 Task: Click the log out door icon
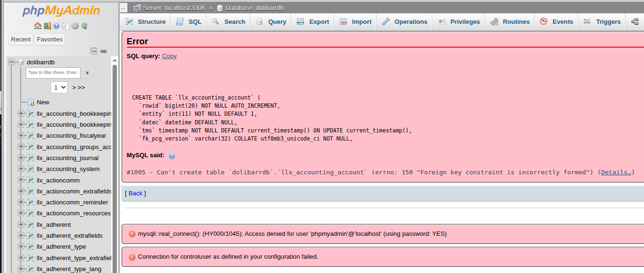[x=47, y=26]
